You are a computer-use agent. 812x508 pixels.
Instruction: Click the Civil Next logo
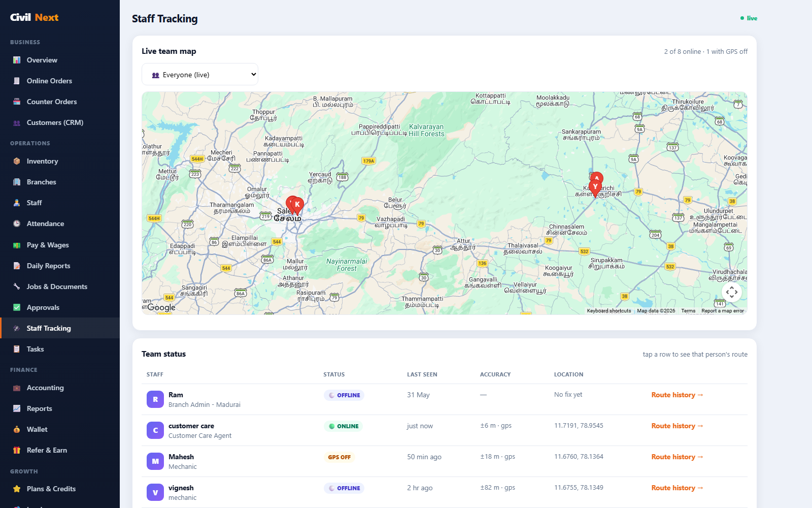(35, 17)
